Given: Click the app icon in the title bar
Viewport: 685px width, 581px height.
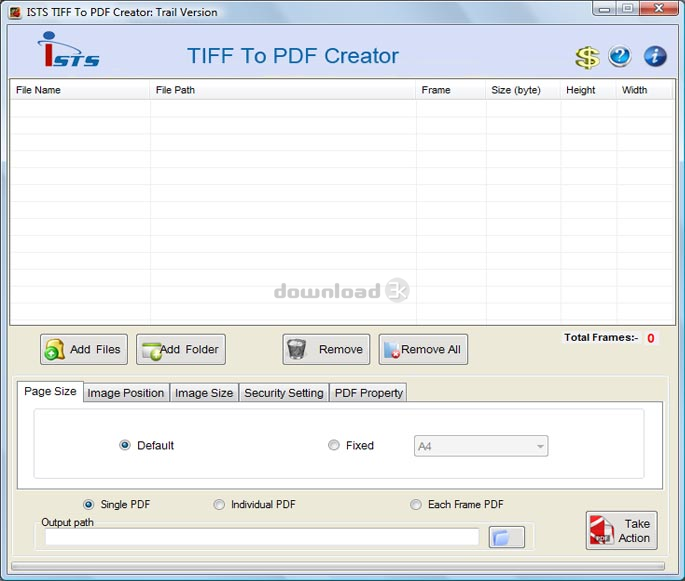Looking at the screenshot, I should (x=15, y=12).
